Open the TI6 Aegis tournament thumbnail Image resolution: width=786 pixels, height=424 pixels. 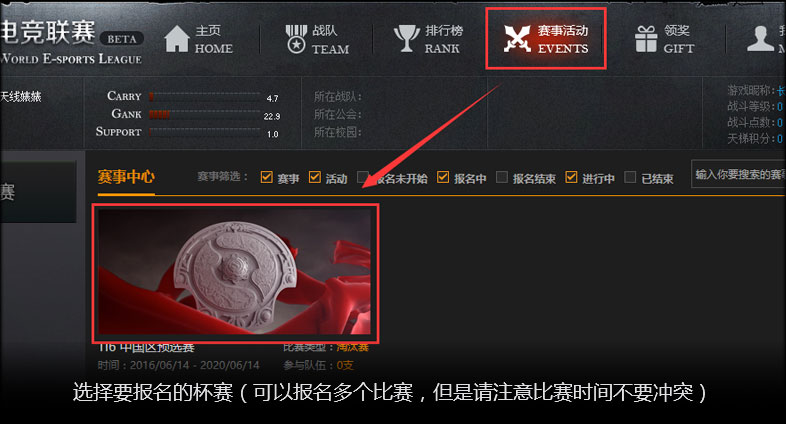point(235,272)
